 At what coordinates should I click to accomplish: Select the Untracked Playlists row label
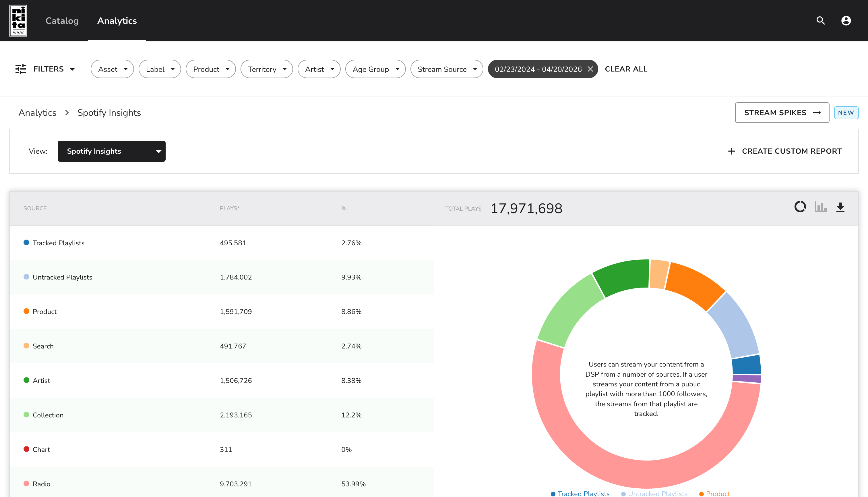62,277
